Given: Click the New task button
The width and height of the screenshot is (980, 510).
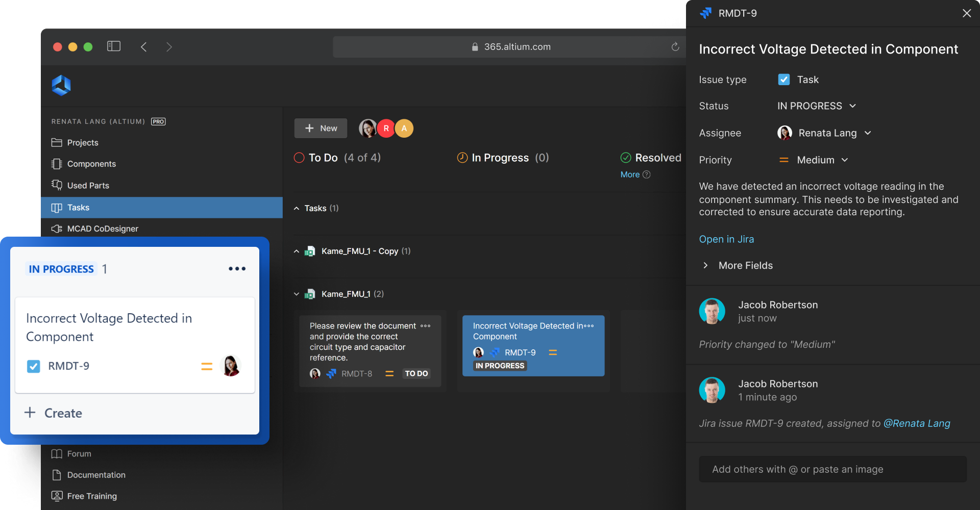Looking at the screenshot, I should (x=321, y=129).
